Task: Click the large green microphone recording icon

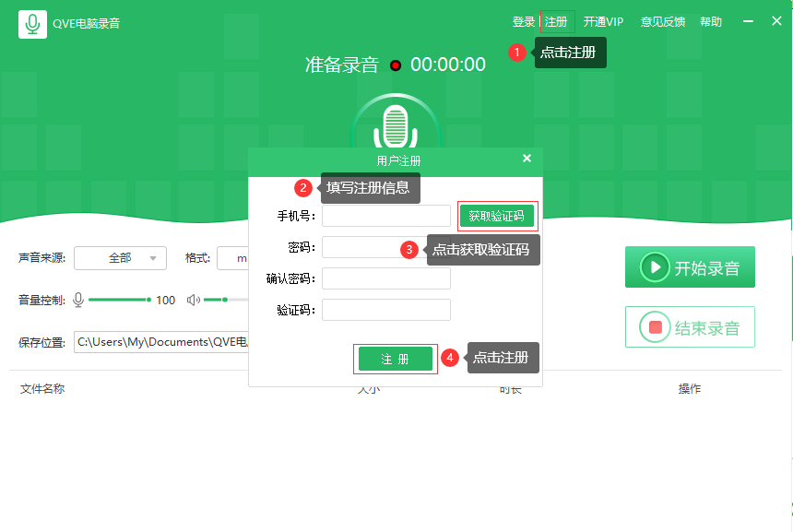Action: pos(396,126)
